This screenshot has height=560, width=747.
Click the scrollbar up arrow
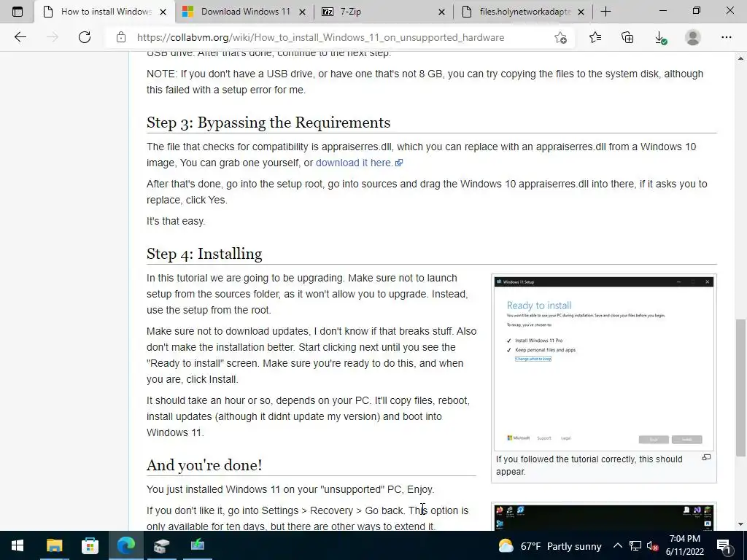pyautogui.click(x=740, y=58)
